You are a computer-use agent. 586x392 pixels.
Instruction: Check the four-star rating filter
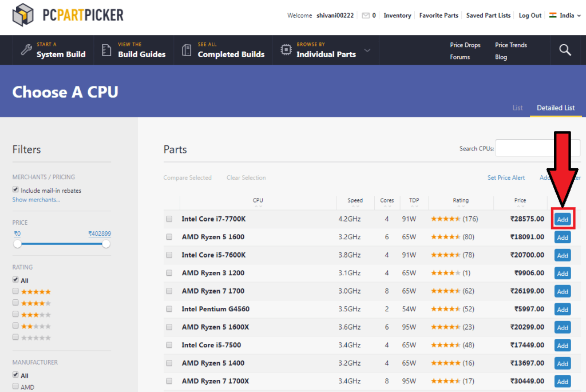pos(15,302)
